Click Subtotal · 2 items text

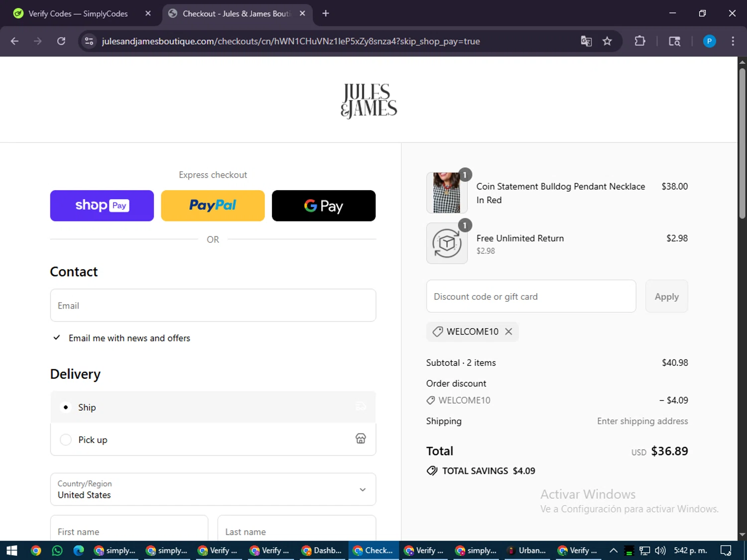[x=461, y=363]
